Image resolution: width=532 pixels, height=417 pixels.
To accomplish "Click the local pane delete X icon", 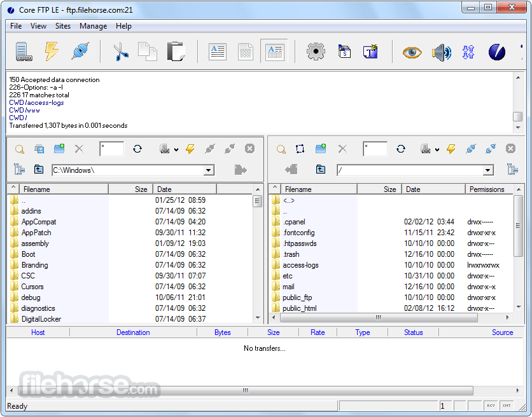I will click(x=79, y=149).
